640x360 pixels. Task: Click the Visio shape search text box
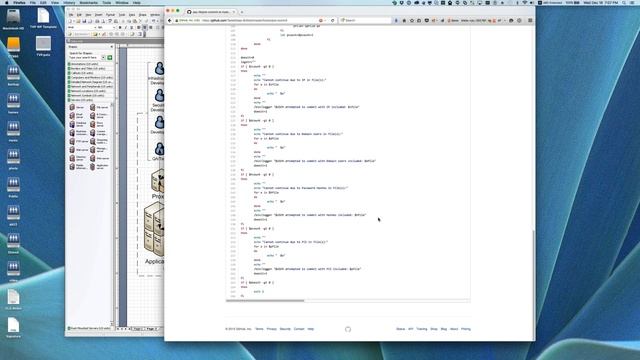click(x=84, y=58)
